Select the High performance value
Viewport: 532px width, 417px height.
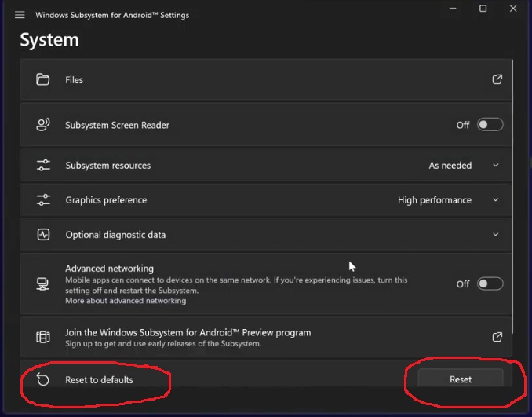point(435,200)
